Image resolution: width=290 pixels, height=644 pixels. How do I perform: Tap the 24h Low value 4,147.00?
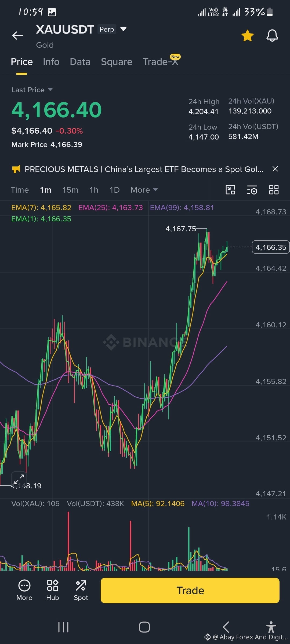tap(204, 137)
